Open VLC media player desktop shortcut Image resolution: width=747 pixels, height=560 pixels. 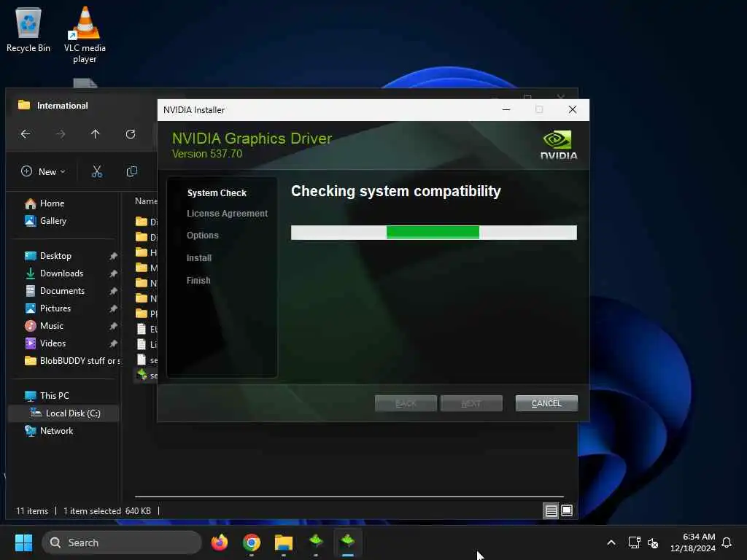(x=85, y=35)
